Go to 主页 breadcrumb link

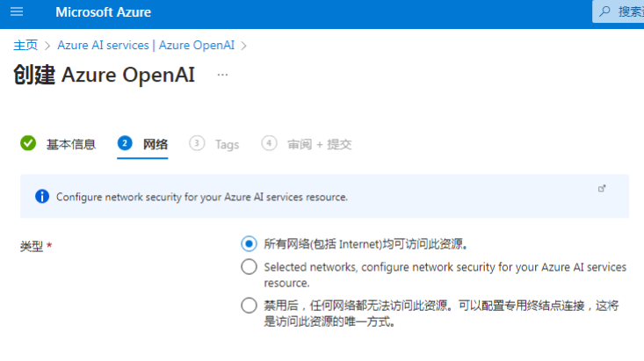tap(25, 45)
